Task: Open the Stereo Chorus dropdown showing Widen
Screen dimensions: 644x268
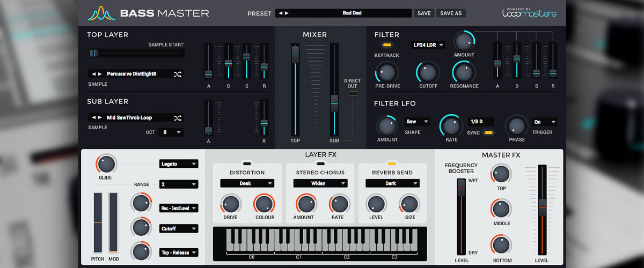Action: 320,183
